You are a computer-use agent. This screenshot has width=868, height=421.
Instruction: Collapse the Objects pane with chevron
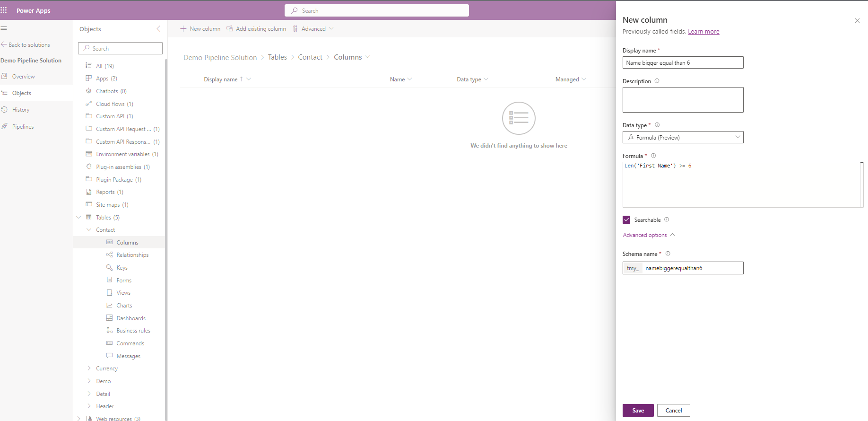[158, 29]
